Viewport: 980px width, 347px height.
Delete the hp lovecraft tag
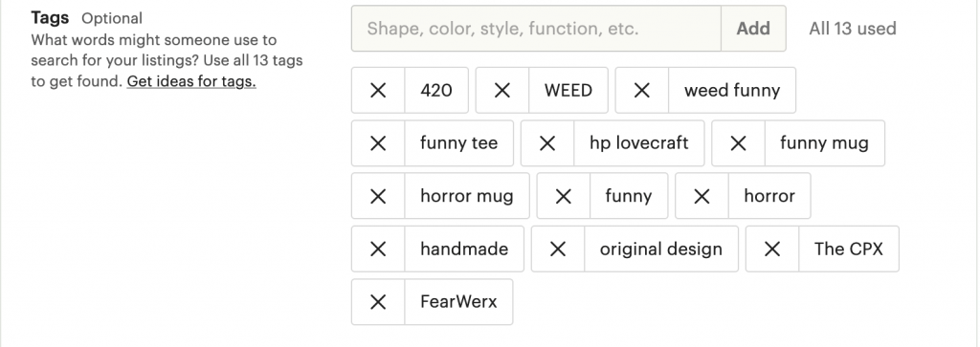tap(547, 143)
